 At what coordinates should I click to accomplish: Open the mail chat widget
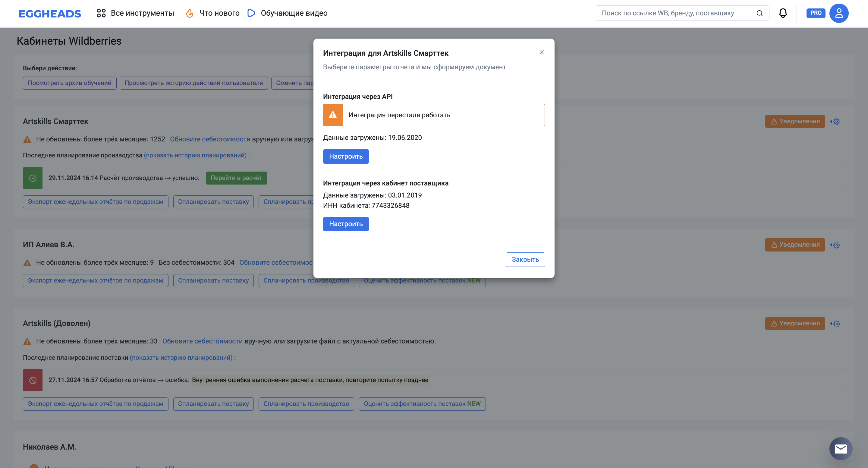click(841, 449)
